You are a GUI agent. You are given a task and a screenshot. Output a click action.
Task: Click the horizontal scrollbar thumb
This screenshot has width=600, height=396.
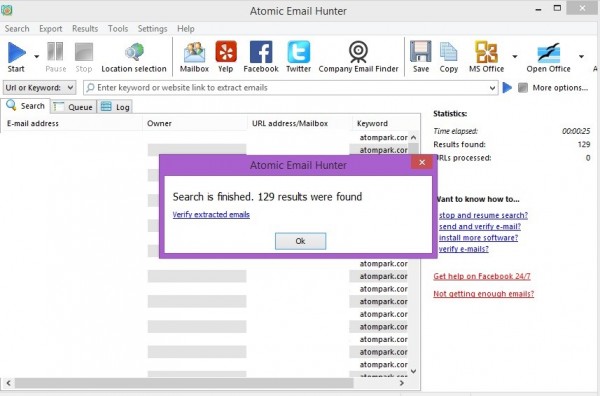point(184,383)
